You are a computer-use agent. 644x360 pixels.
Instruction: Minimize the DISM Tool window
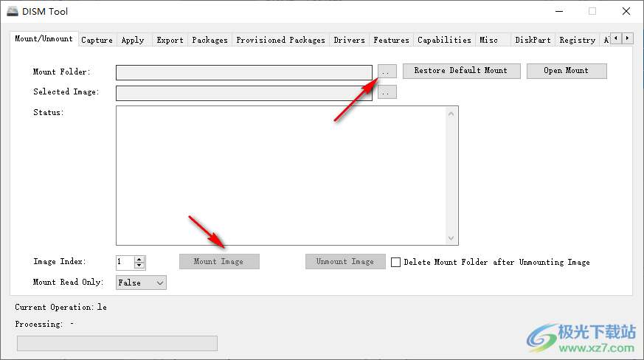[x=559, y=12]
